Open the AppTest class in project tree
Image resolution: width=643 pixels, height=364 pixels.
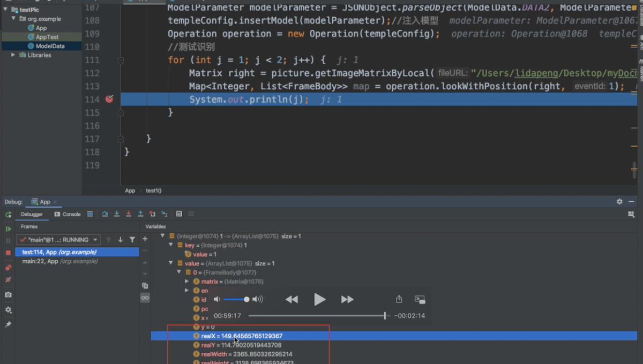47,37
